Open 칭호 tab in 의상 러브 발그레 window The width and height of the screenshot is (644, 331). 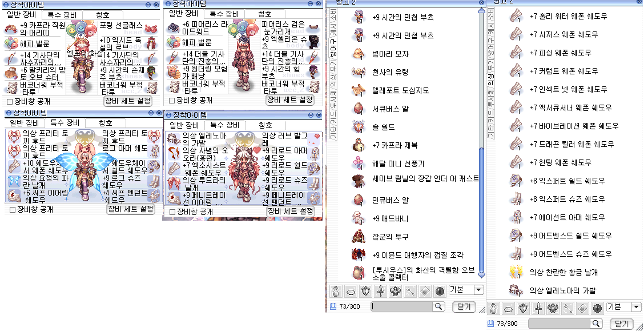tap(266, 125)
